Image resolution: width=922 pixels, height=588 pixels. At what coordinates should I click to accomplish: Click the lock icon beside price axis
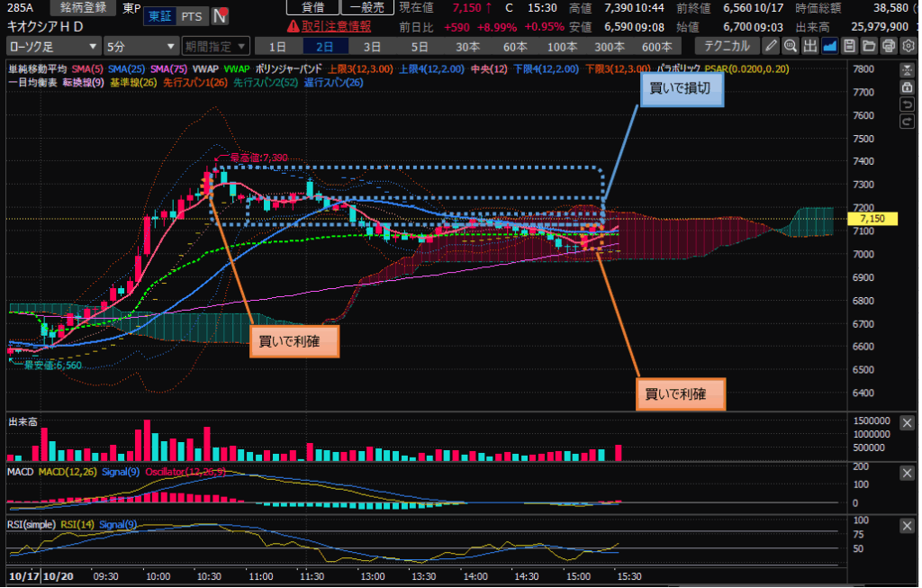point(907,87)
